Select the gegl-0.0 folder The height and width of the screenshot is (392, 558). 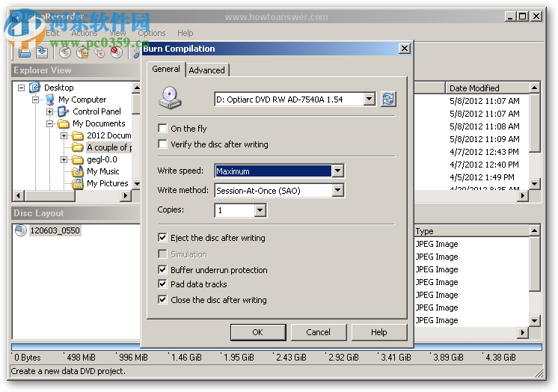(102, 159)
